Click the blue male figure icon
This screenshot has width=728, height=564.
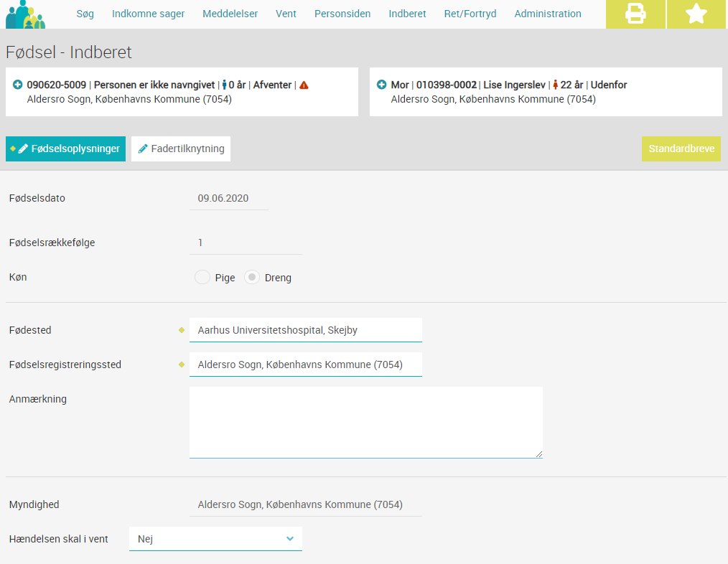224,85
